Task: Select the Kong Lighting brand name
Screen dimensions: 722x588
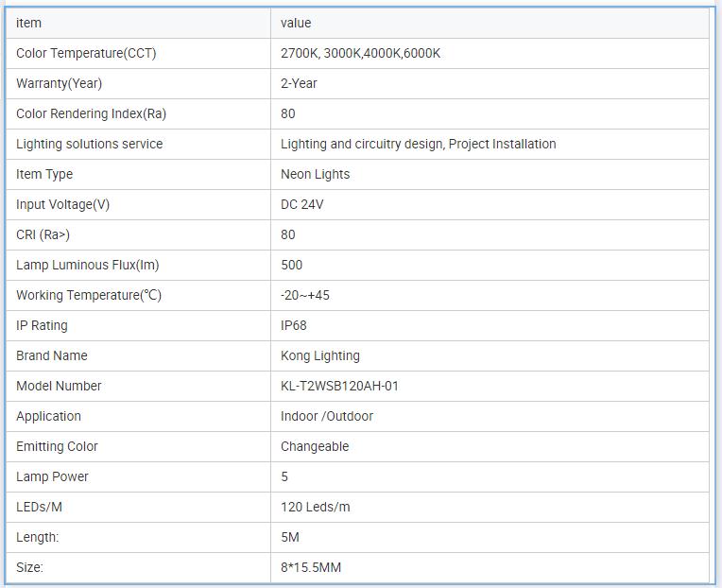Action: tap(319, 355)
